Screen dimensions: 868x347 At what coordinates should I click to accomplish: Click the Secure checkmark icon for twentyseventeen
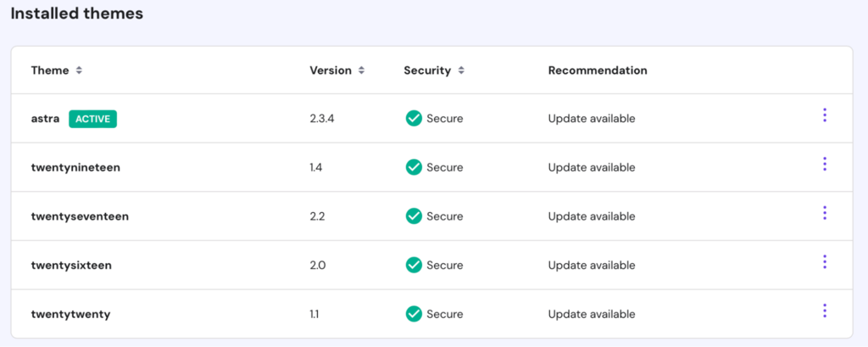tap(414, 216)
